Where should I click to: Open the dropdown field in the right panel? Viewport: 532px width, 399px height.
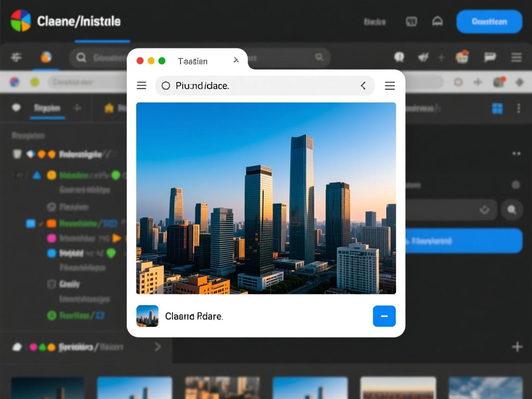450,210
